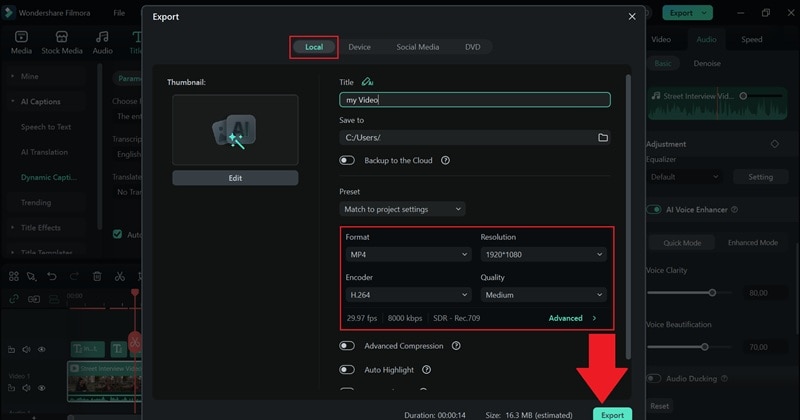The height and width of the screenshot is (420, 800).
Task: Click the Export button at dialog bottom
Action: click(612, 414)
